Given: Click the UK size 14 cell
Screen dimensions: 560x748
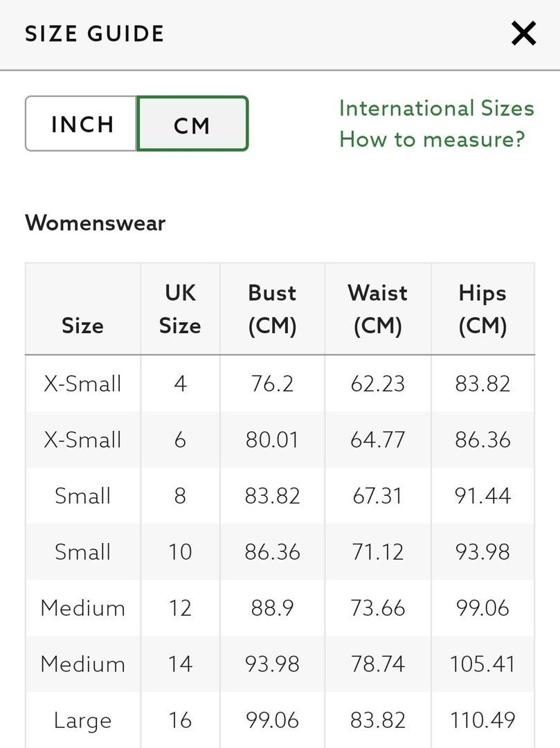Looking at the screenshot, I should click(180, 664).
